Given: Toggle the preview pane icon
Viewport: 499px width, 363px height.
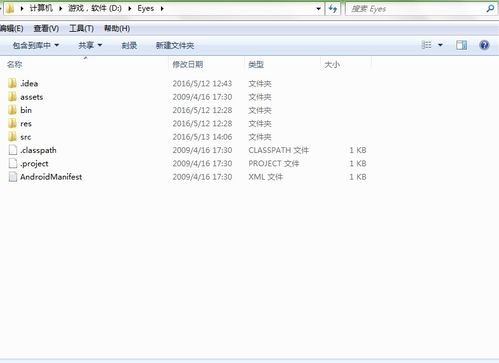Looking at the screenshot, I should (461, 45).
